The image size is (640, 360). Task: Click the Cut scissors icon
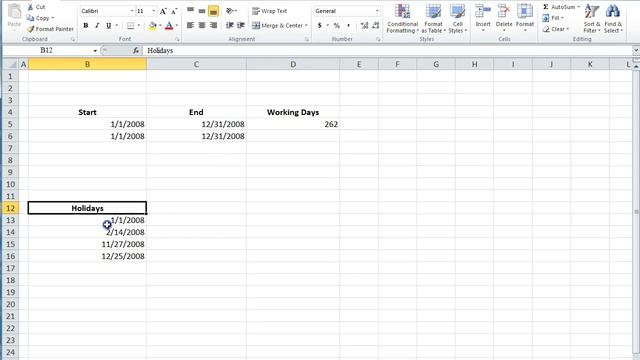30,7
